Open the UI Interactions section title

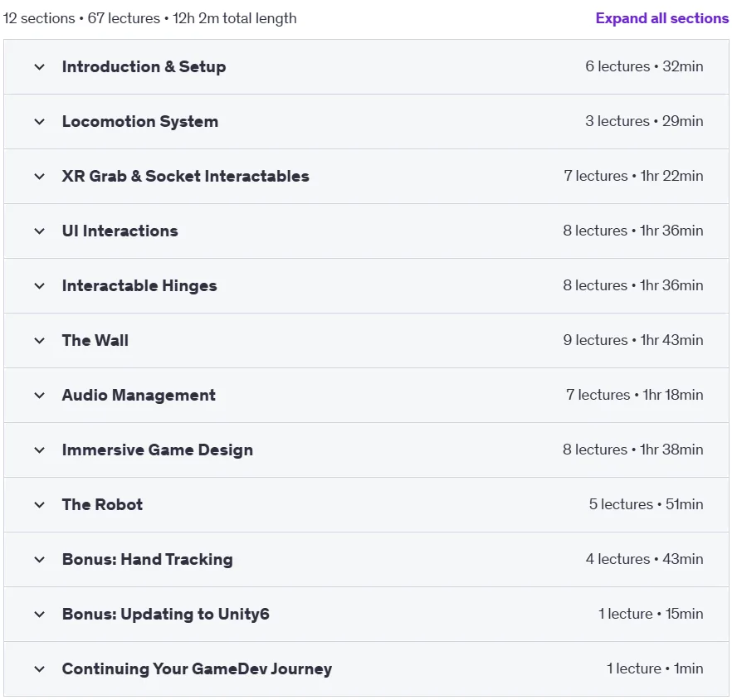(x=120, y=231)
